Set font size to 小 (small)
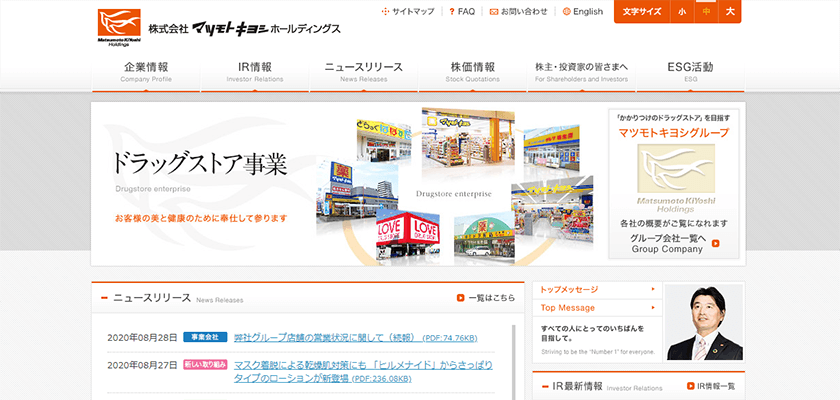This screenshot has height=400, width=840. pyautogui.click(x=682, y=12)
